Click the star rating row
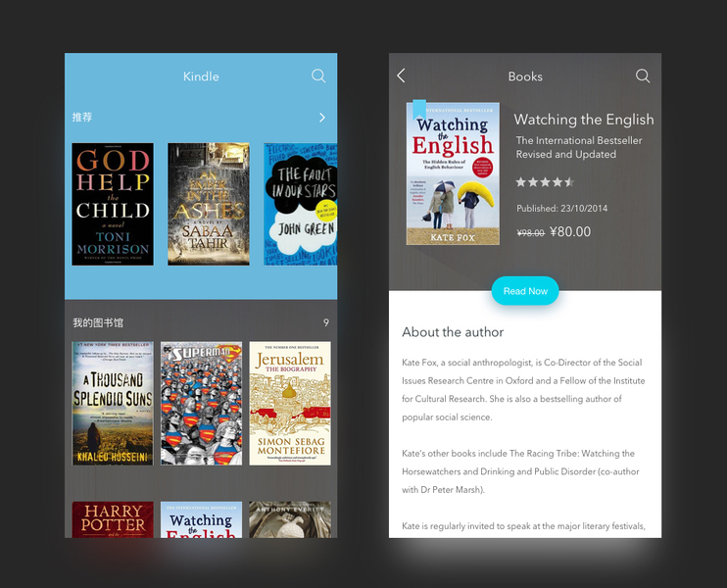The width and height of the screenshot is (727, 588). click(x=545, y=182)
